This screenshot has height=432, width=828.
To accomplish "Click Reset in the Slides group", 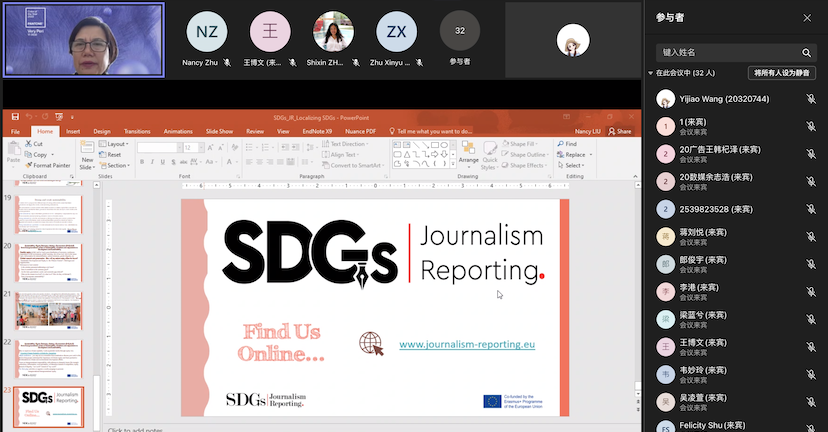I will 110,155.
